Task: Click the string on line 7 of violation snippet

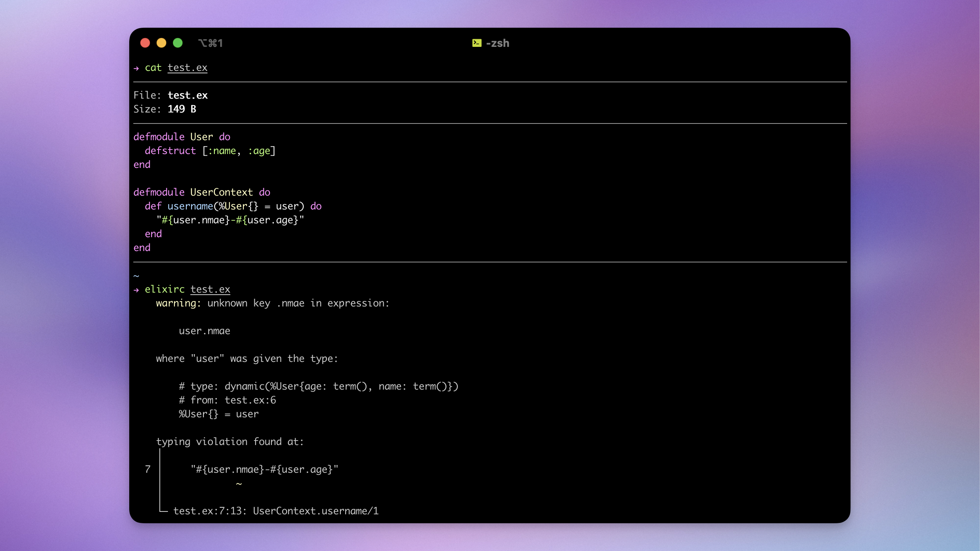Action: tap(265, 469)
